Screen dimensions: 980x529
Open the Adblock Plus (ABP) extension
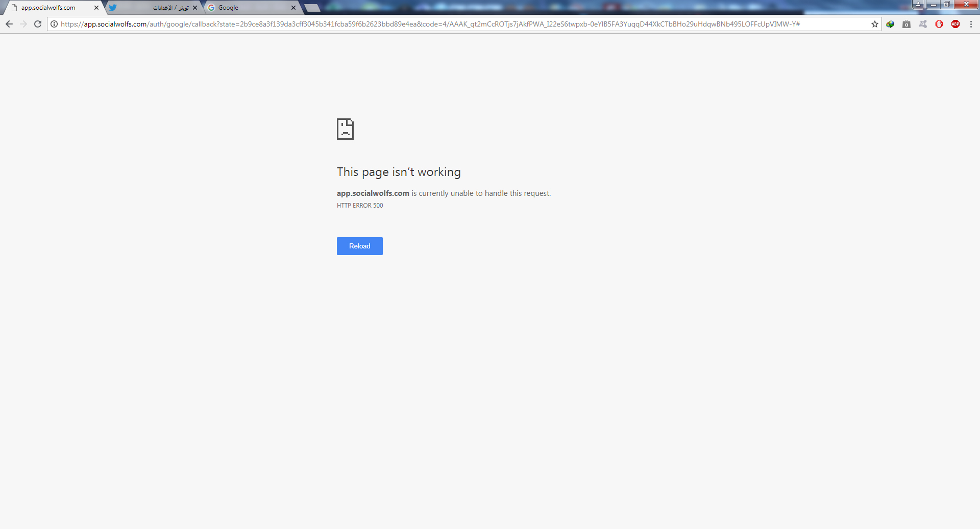955,24
